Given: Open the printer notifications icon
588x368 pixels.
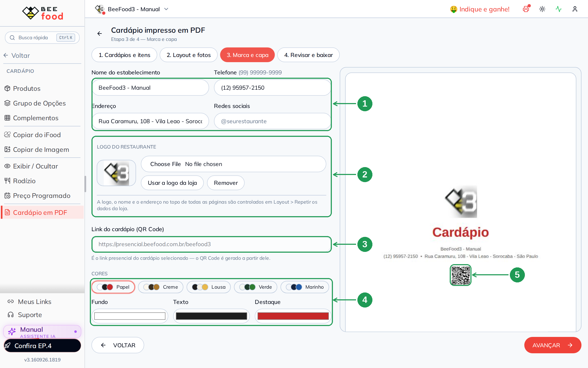Looking at the screenshot, I should coord(526,9).
